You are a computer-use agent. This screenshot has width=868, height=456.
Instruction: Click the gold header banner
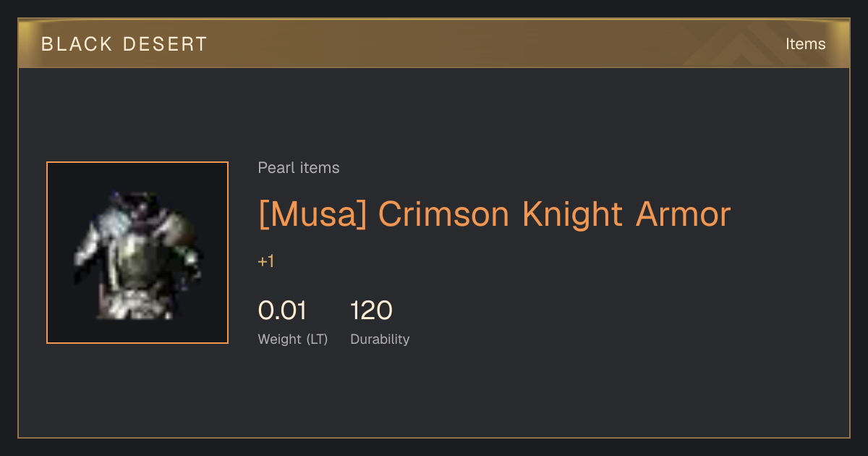[x=434, y=43]
